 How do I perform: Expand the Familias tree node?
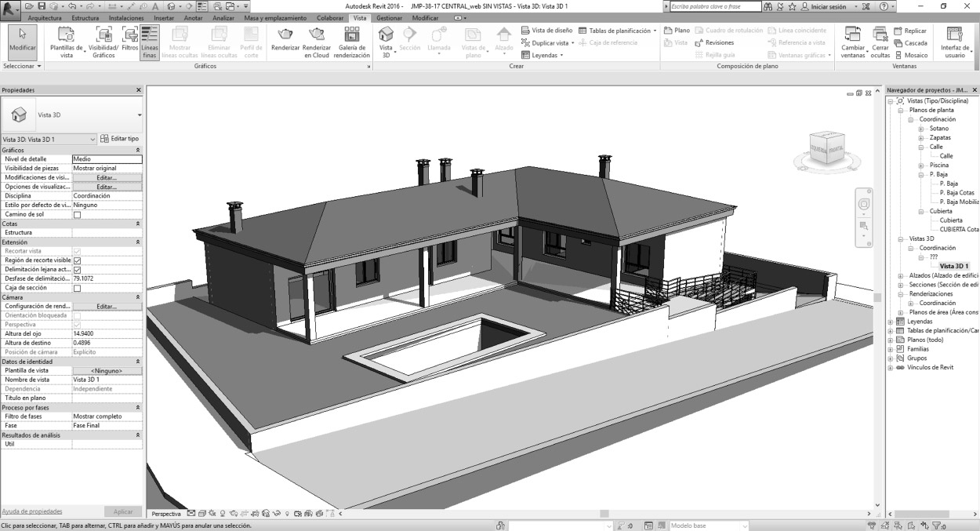[891, 349]
